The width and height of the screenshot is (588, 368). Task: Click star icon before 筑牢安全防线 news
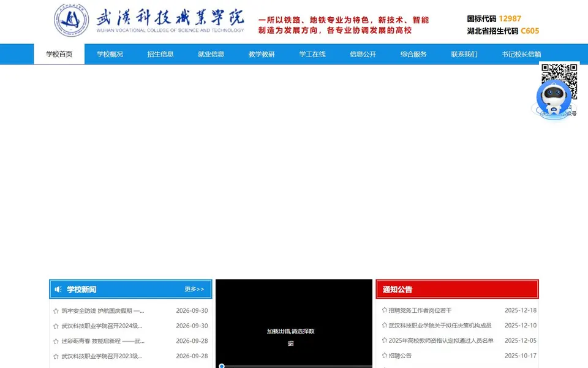[56, 311]
